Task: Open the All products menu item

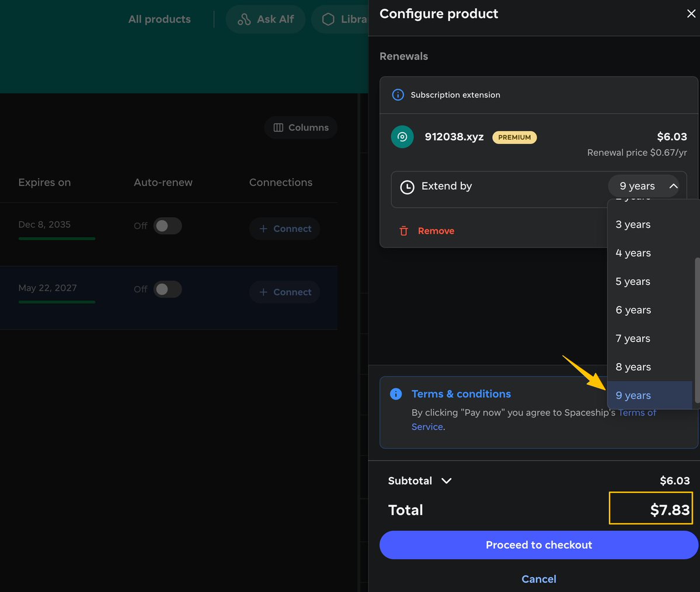Action: click(159, 19)
